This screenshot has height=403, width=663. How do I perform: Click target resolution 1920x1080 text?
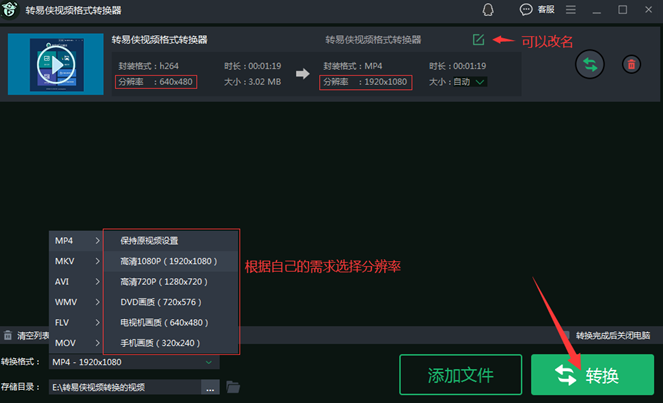pos(386,82)
